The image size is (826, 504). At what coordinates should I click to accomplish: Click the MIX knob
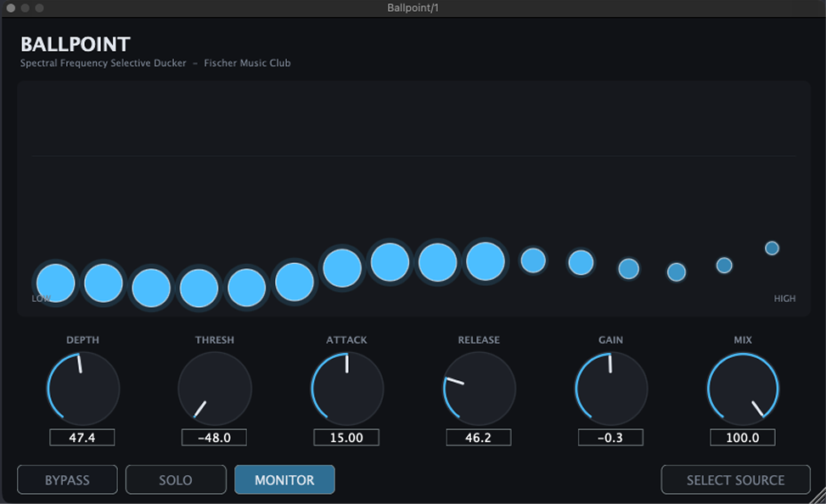(743, 389)
